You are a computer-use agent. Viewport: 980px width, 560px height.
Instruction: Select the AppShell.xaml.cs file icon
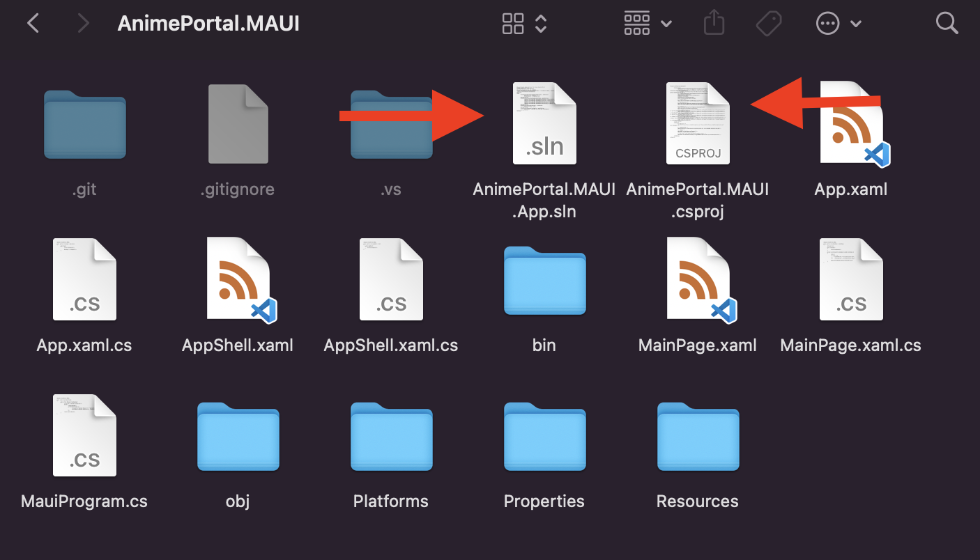(x=391, y=279)
